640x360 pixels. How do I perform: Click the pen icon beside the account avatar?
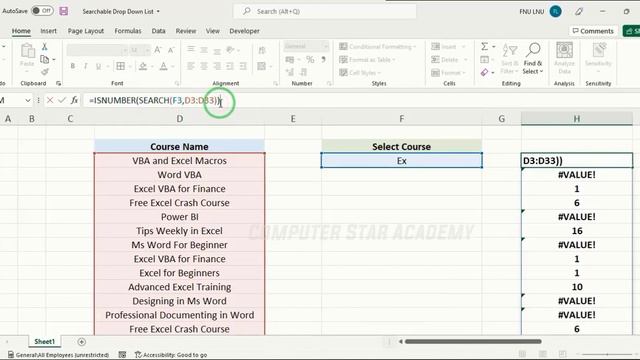pos(579,11)
